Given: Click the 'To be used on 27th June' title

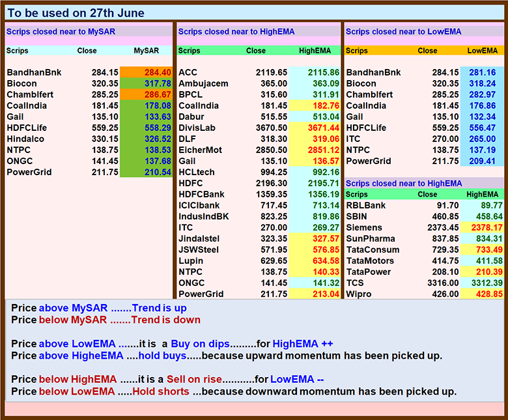Looking at the screenshot, I should [x=76, y=13].
